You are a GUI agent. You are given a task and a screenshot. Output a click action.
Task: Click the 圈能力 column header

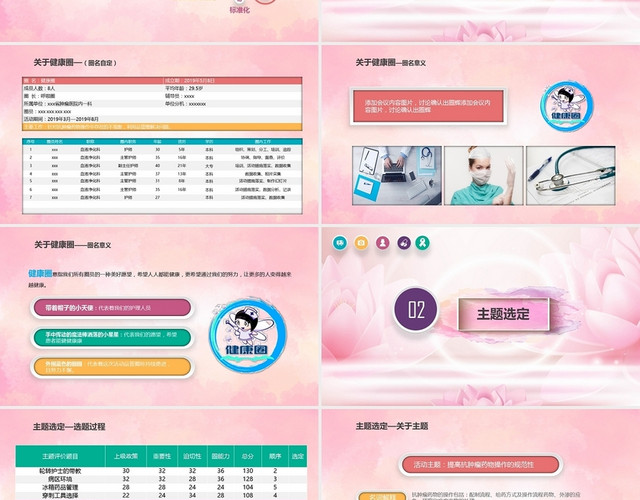click(x=221, y=456)
